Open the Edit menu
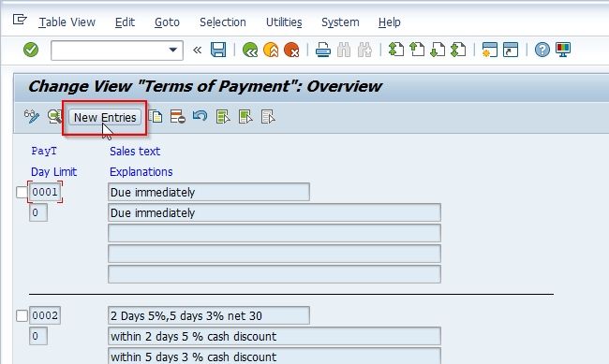The image size is (609, 364). (x=125, y=22)
